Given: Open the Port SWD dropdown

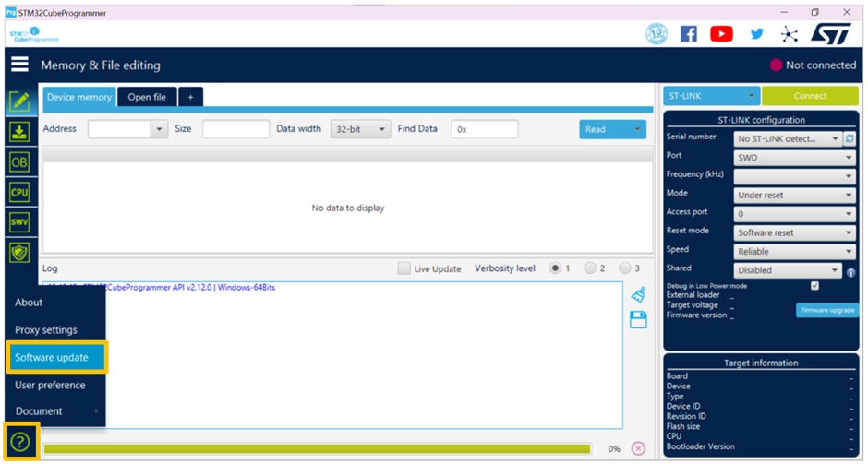Looking at the screenshot, I should (794, 158).
